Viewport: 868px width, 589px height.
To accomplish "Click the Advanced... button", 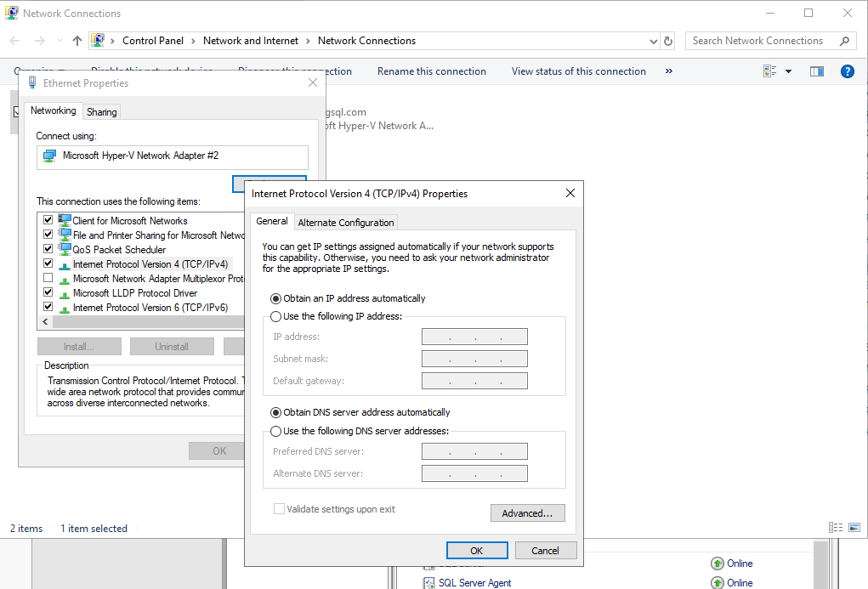I will point(527,513).
